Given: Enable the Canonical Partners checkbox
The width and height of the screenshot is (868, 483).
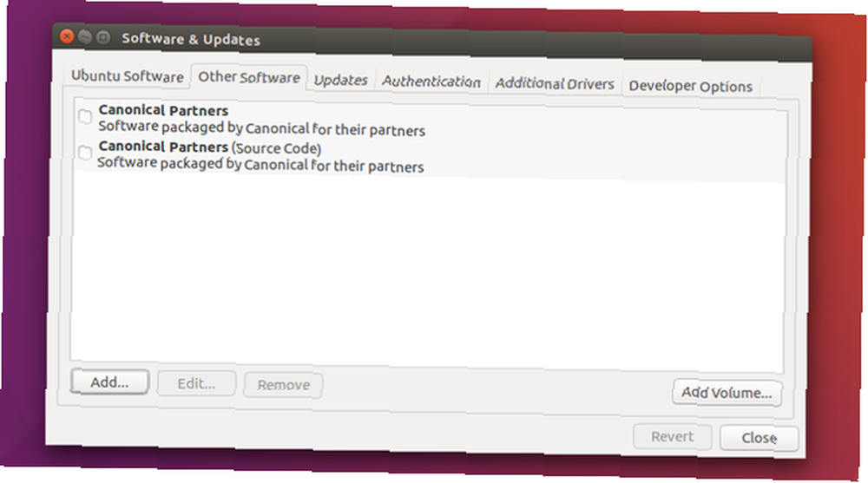Looking at the screenshot, I should [x=85, y=116].
